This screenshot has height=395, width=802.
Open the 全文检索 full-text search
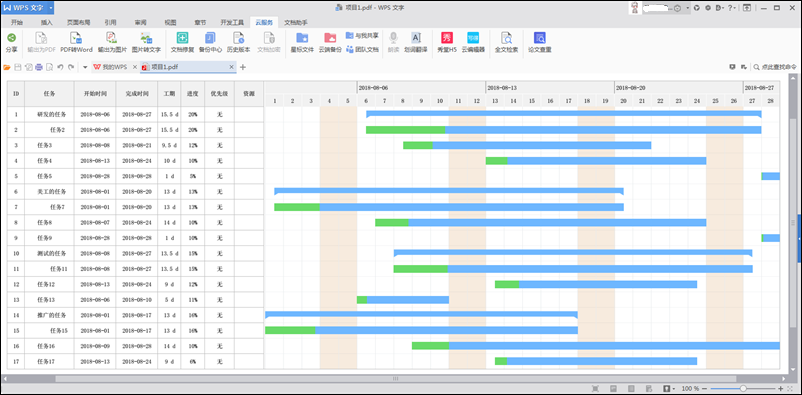pyautogui.click(x=506, y=42)
